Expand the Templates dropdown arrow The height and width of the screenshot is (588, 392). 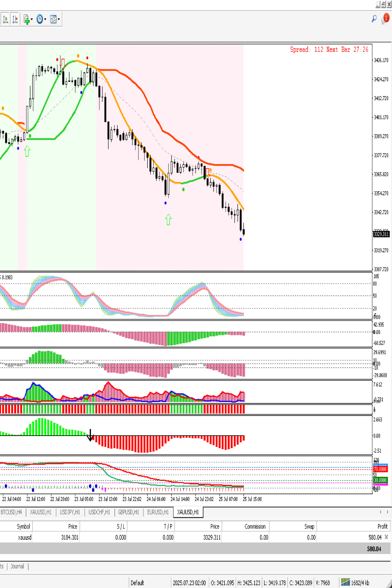click(59, 20)
